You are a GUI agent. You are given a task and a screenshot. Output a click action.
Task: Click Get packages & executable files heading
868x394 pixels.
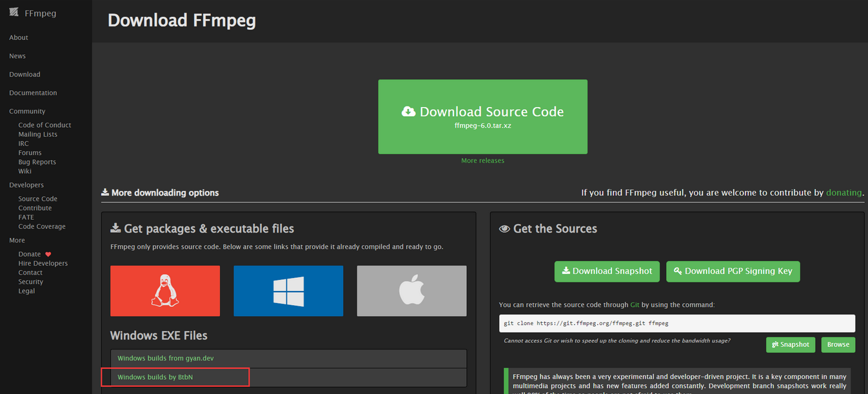coord(202,228)
